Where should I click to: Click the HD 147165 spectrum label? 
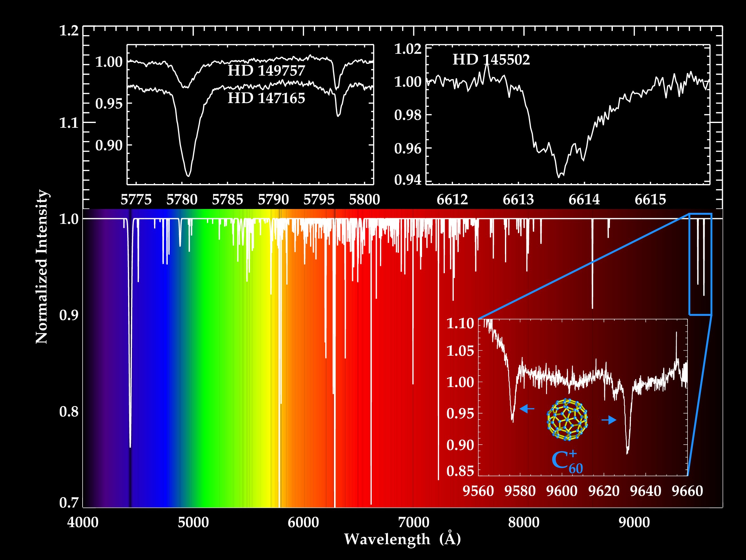point(266,98)
